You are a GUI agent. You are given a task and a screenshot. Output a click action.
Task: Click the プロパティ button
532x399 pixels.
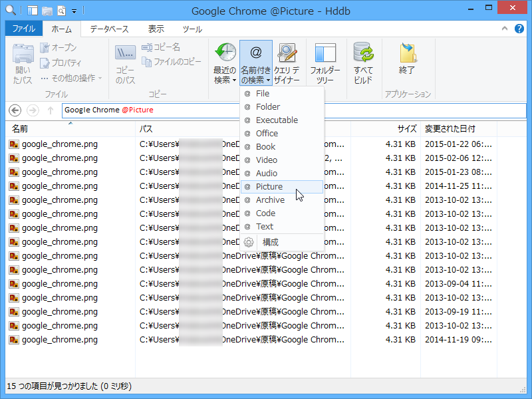click(61, 63)
